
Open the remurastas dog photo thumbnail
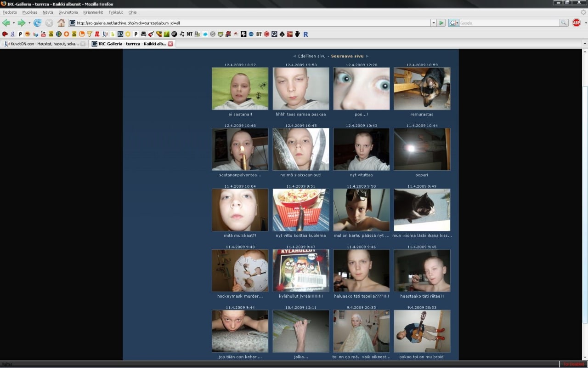tap(422, 89)
